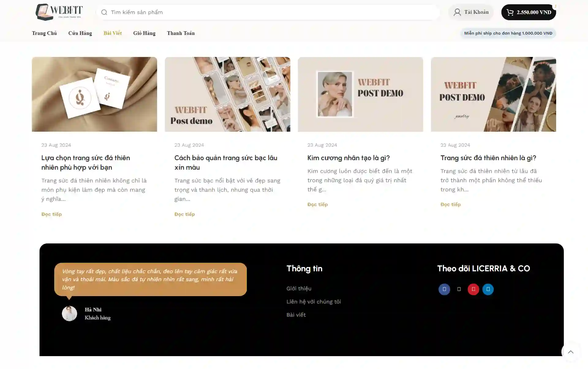The image size is (588, 369).
Task: Open article Cách bảo quản trang sức bạc lâu xỉn màu
Action: pyautogui.click(x=226, y=162)
